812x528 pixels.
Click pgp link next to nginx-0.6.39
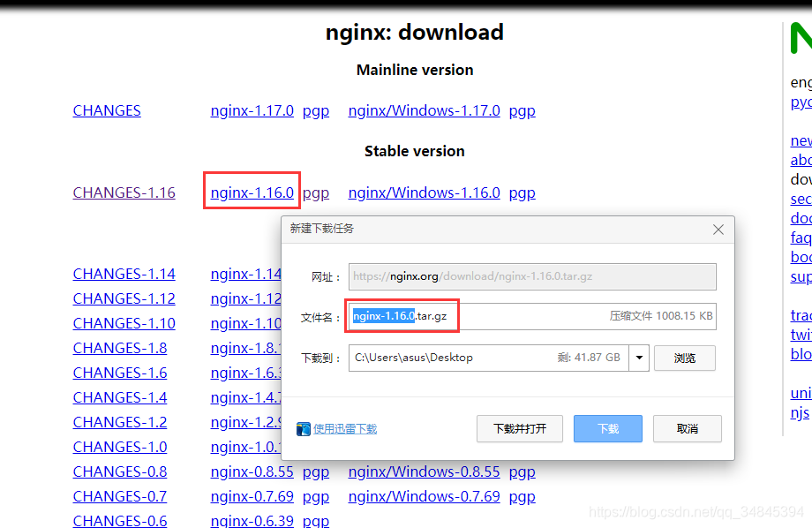tap(316, 521)
